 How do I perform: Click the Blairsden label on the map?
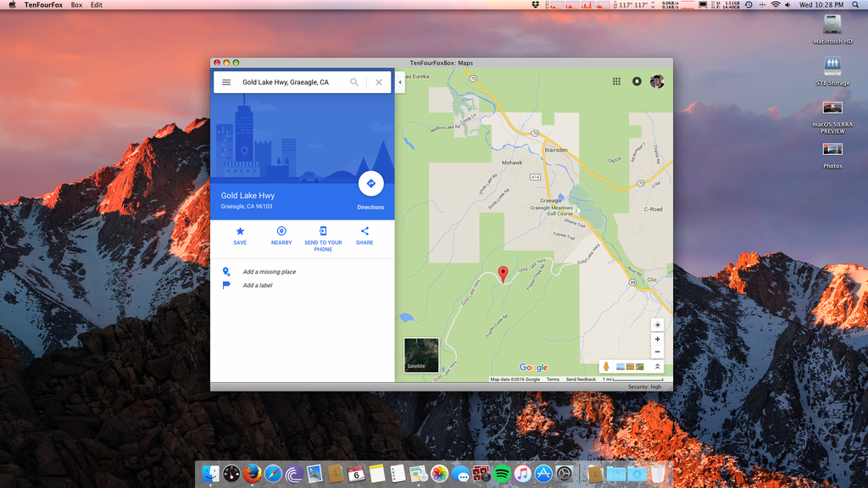click(x=556, y=150)
